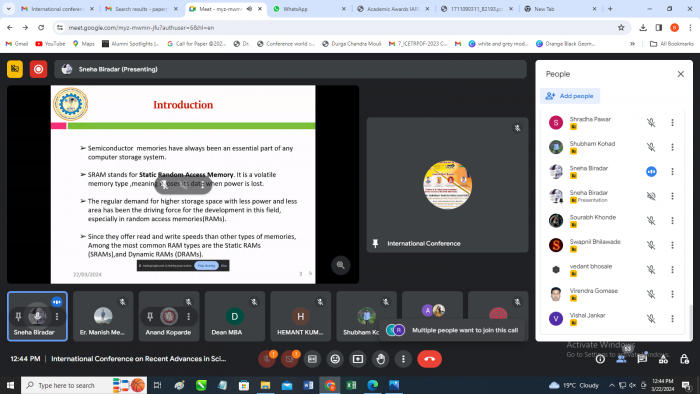Toggle closed captions button
The image size is (700, 394).
click(312, 359)
